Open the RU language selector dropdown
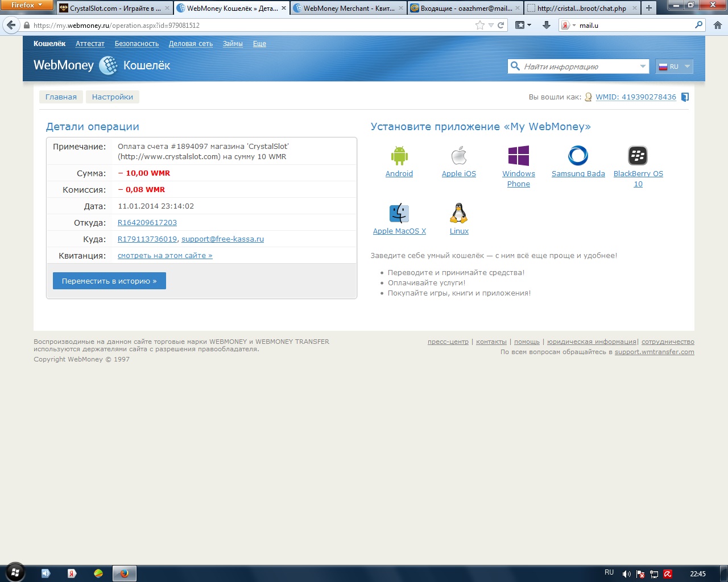This screenshot has width=728, height=582. click(674, 66)
